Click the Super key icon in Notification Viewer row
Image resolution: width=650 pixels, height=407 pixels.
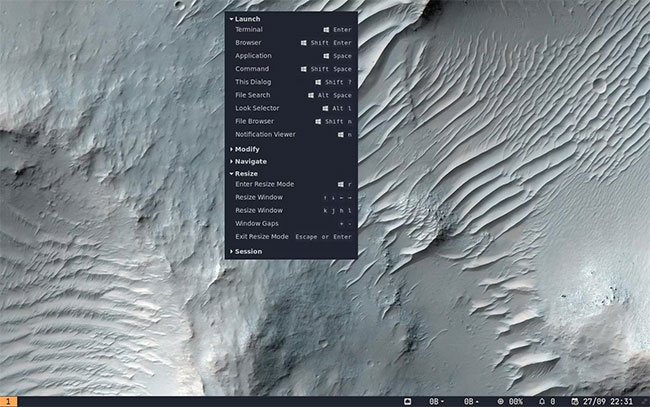tap(340, 135)
